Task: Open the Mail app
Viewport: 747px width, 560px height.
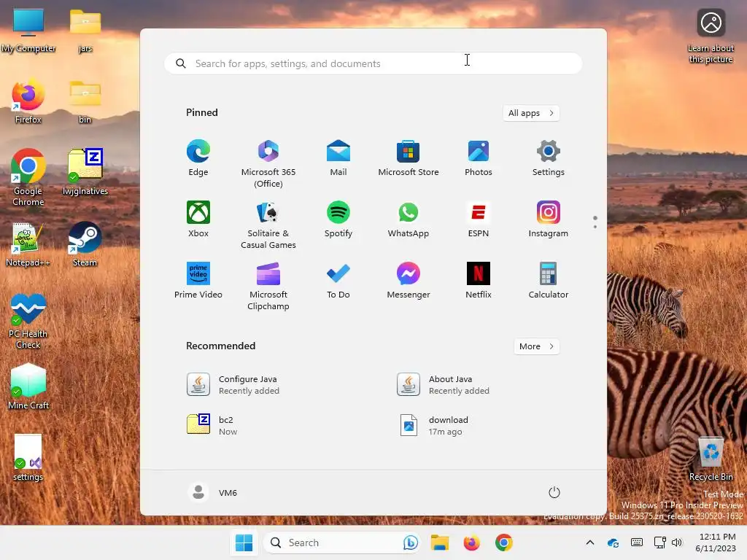Action: pyautogui.click(x=338, y=158)
